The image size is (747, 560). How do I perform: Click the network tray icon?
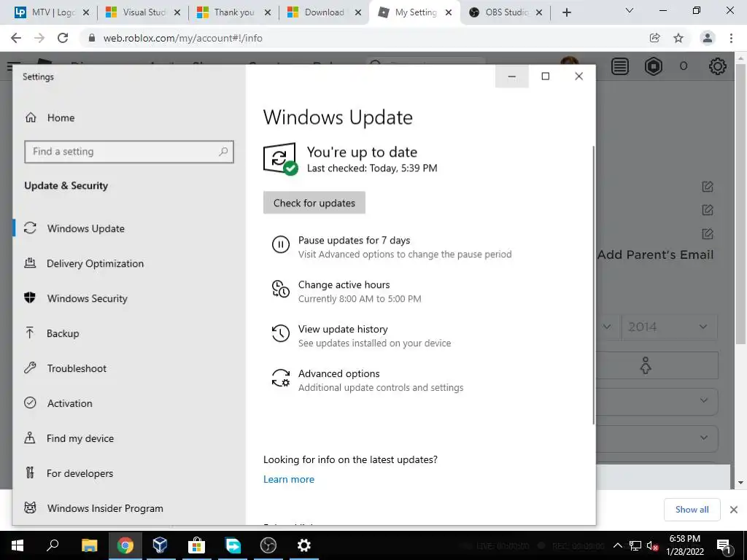[635, 545]
